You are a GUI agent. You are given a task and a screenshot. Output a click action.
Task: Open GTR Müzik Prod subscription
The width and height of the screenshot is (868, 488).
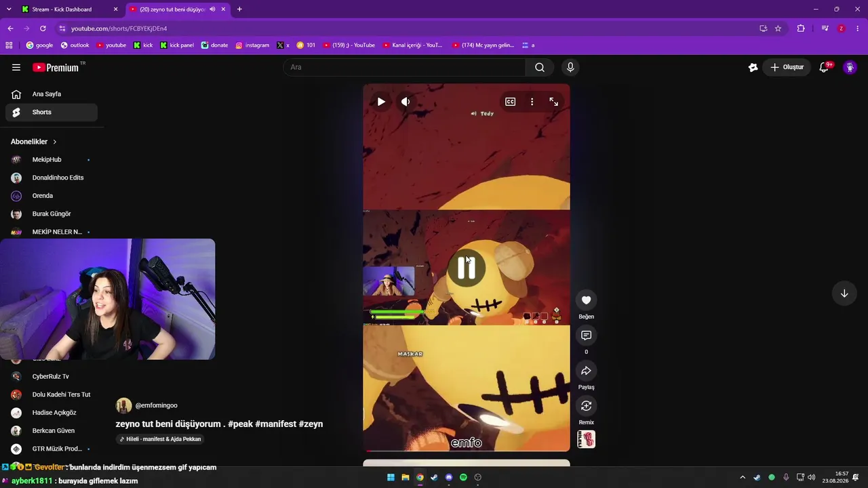click(52, 449)
